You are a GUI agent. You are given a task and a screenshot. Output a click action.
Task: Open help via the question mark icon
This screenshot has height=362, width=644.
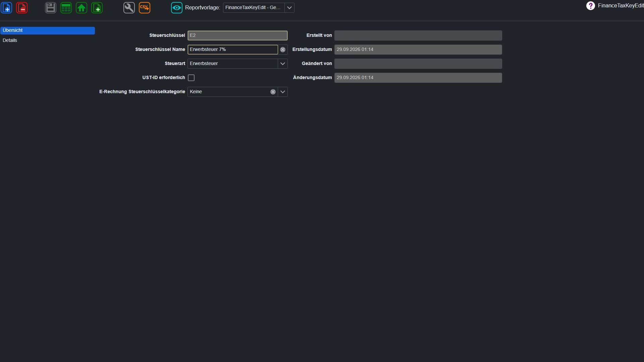click(590, 6)
